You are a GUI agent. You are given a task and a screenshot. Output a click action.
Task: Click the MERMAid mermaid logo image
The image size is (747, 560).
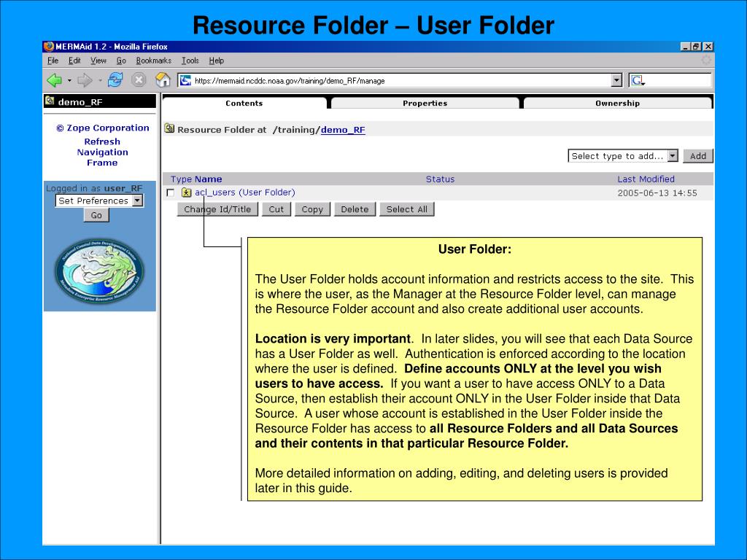pyautogui.click(x=99, y=271)
